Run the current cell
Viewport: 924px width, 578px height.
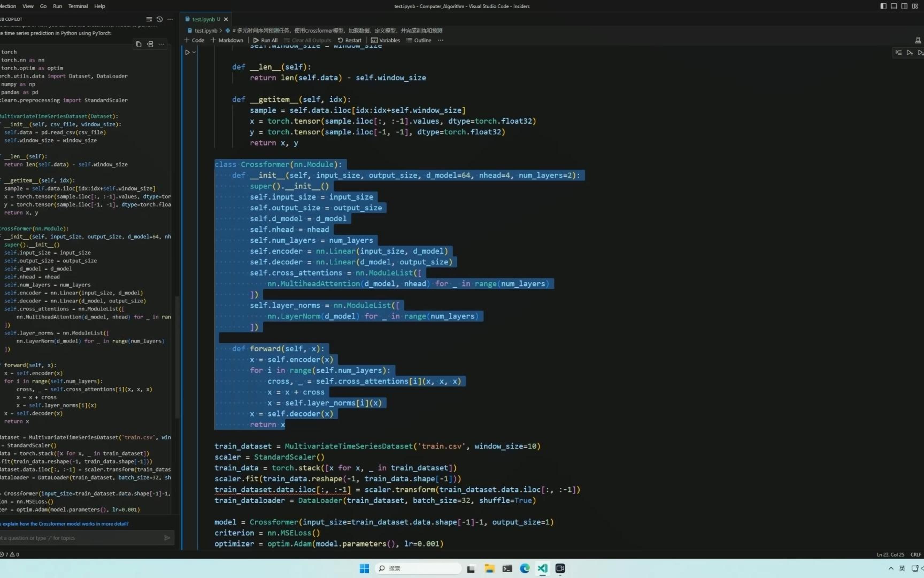coord(187,52)
